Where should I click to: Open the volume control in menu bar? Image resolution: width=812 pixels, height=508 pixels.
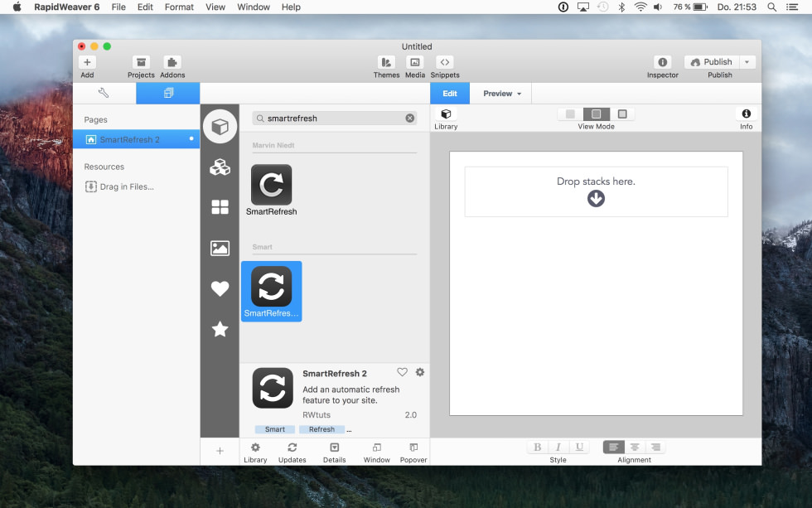(x=658, y=7)
